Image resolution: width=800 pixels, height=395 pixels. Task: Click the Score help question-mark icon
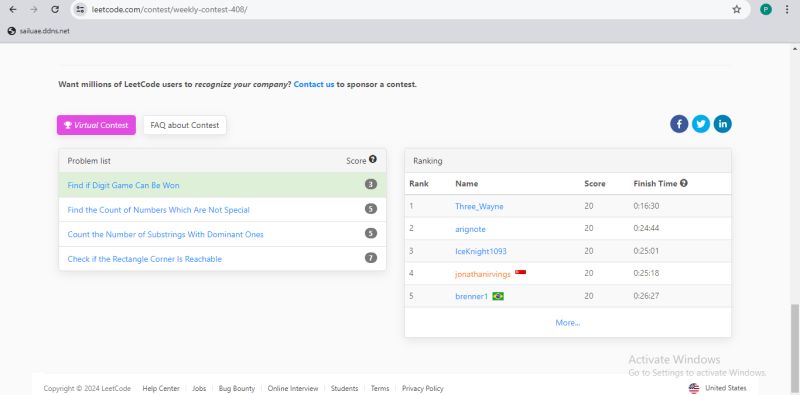(x=373, y=160)
